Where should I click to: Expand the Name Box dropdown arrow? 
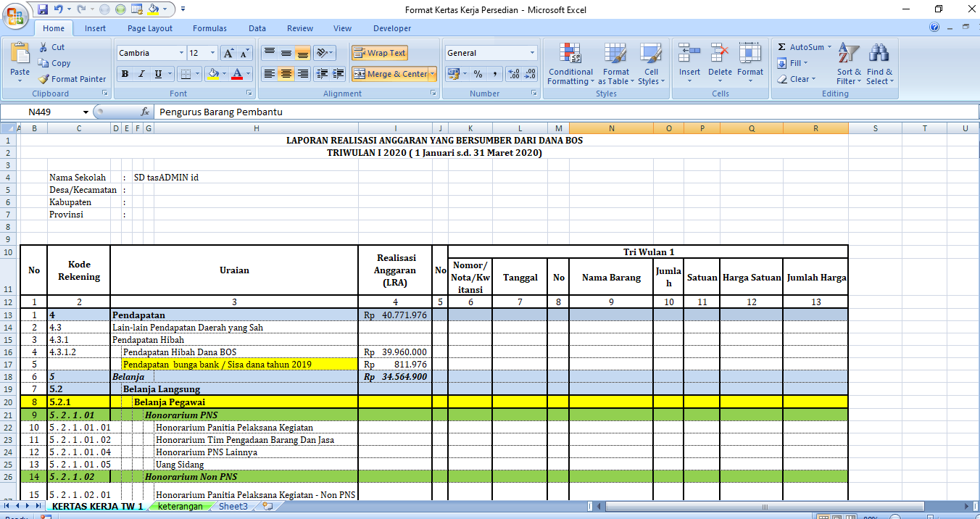(x=86, y=112)
